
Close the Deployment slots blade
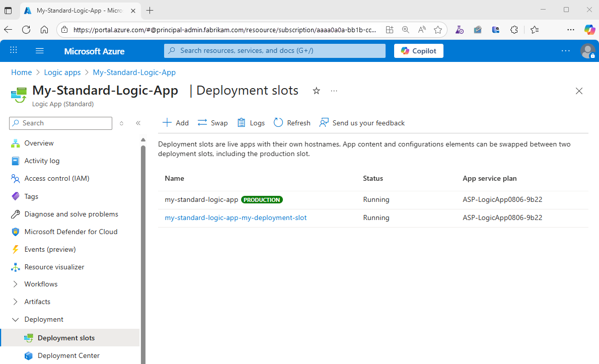[579, 91]
